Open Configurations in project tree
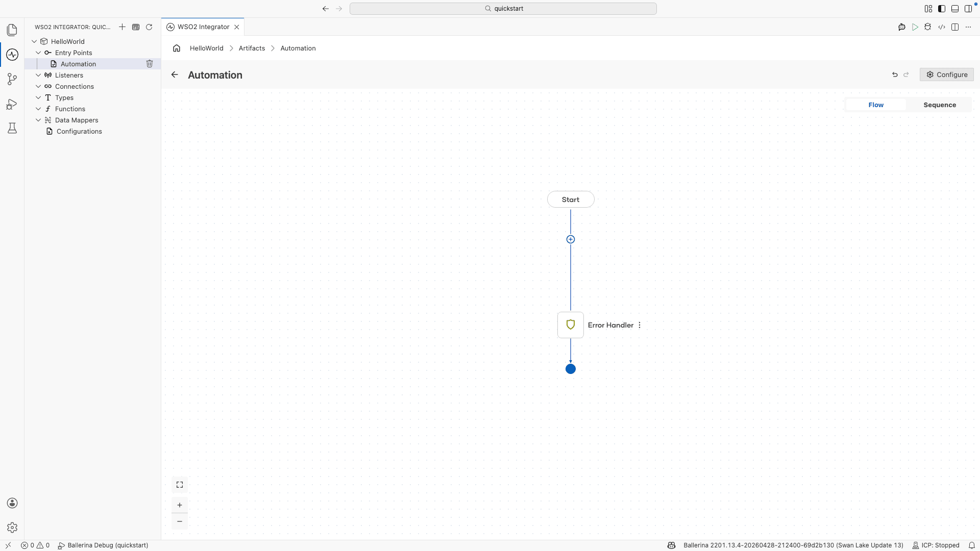This screenshot has width=980, height=551. point(92,131)
